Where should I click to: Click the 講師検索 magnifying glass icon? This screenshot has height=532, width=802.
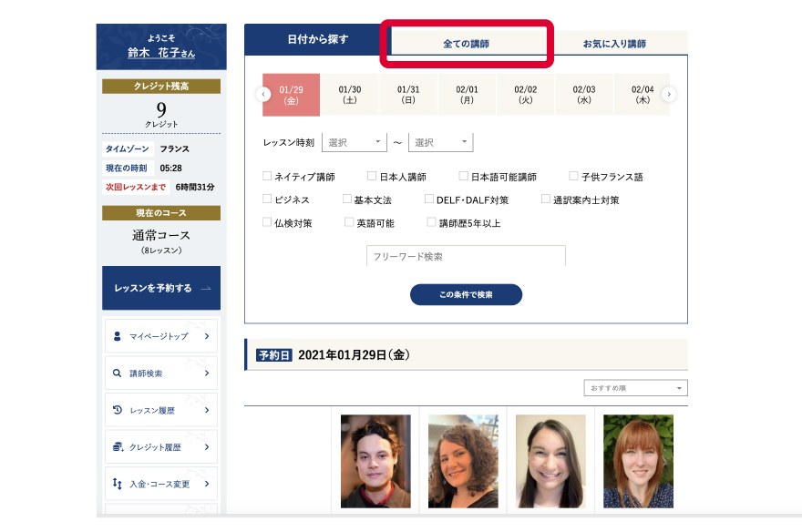click(x=117, y=373)
